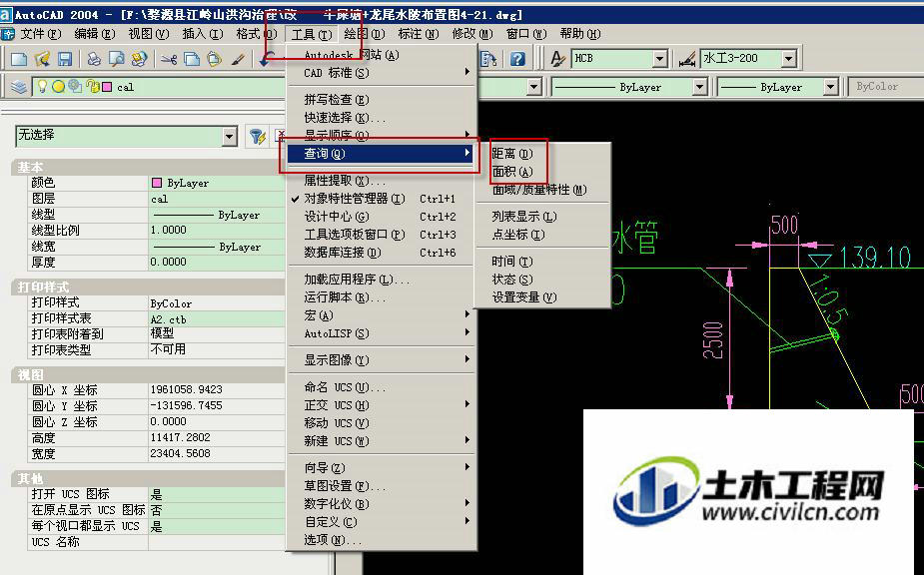
Task: Open the HCB text style dropdown
Action: [x=660, y=58]
